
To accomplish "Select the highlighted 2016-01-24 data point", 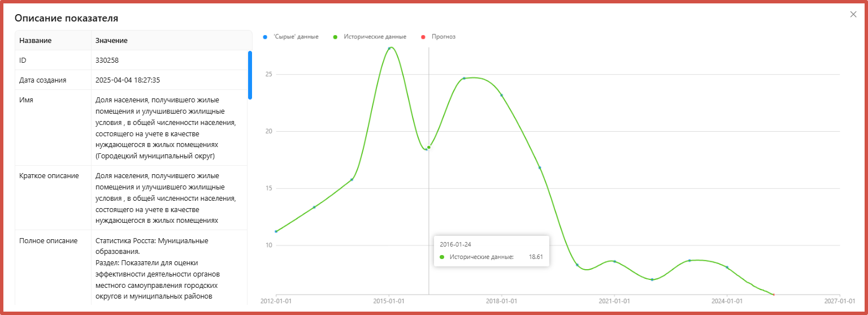I will [429, 147].
